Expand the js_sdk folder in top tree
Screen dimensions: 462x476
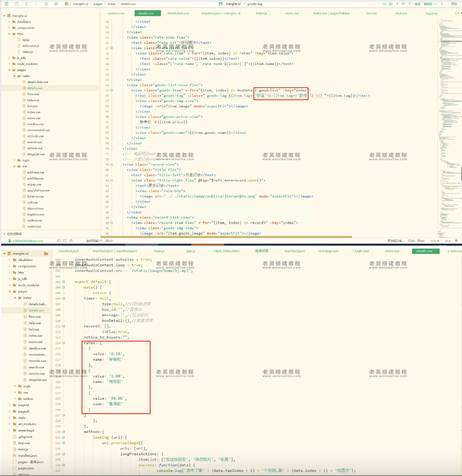[x=9, y=58]
